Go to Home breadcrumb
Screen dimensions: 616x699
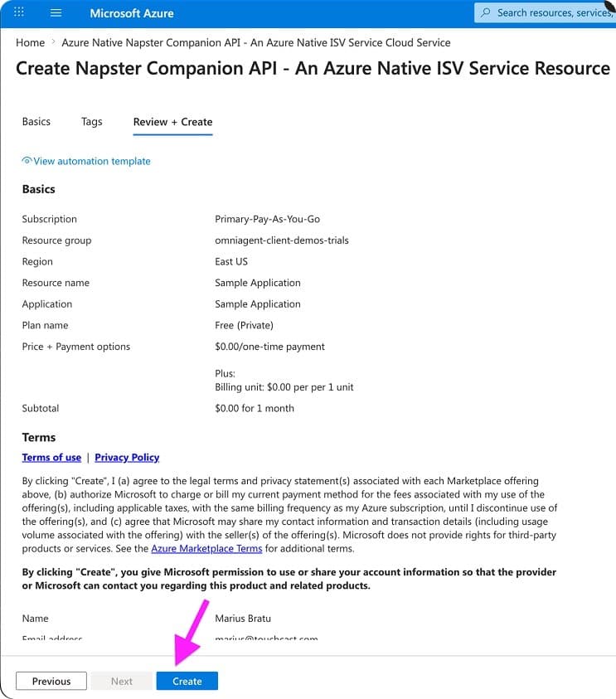31,43
